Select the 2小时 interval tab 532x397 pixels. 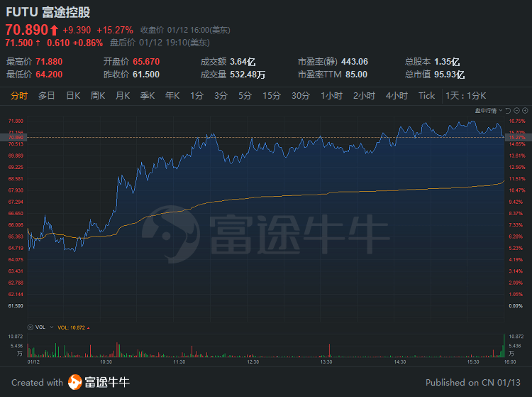coord(364,96)
